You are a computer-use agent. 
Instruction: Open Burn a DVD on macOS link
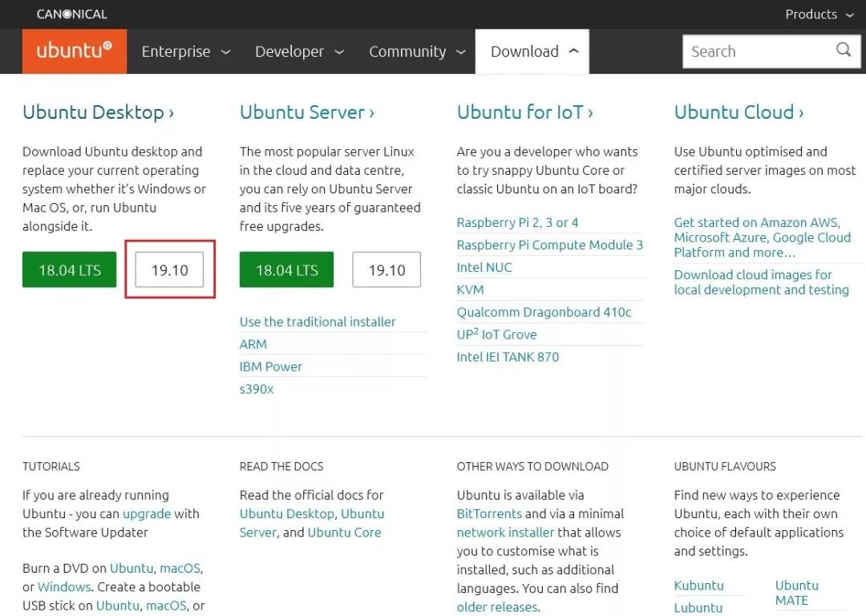point(180,568)
